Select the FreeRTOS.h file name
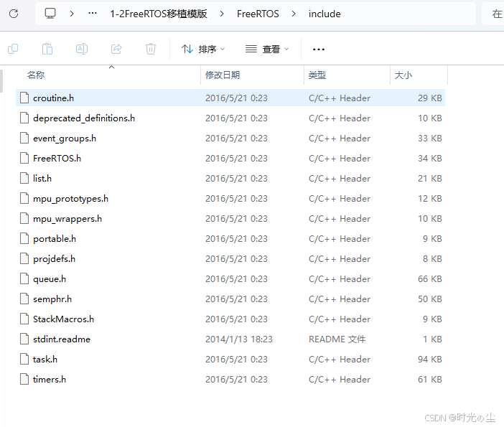Screen dimensions: 504x427 coord(57,159)
